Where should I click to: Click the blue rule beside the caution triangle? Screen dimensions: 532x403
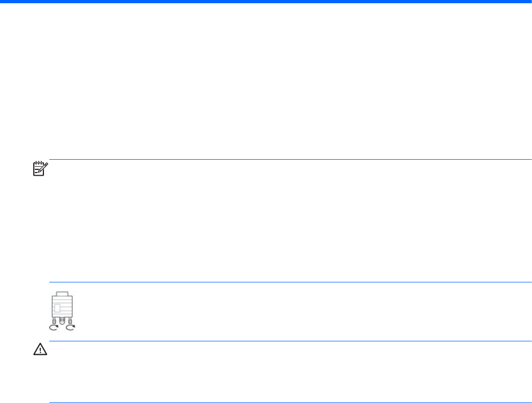pyautogui.click(x=291, y=341)
